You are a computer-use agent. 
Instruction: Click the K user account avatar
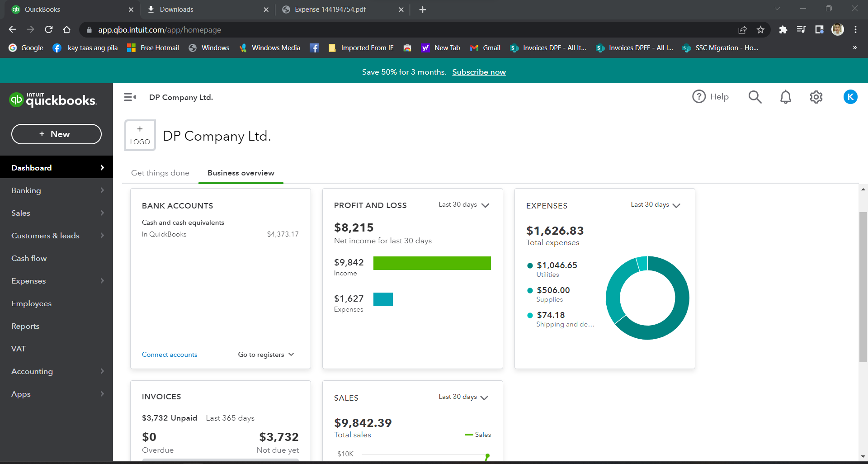coord(850,97)
